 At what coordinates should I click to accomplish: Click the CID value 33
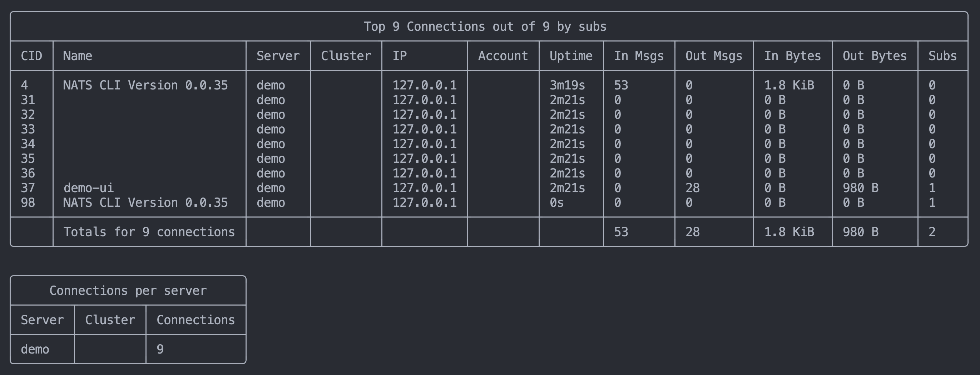click(x=28, y=130)
